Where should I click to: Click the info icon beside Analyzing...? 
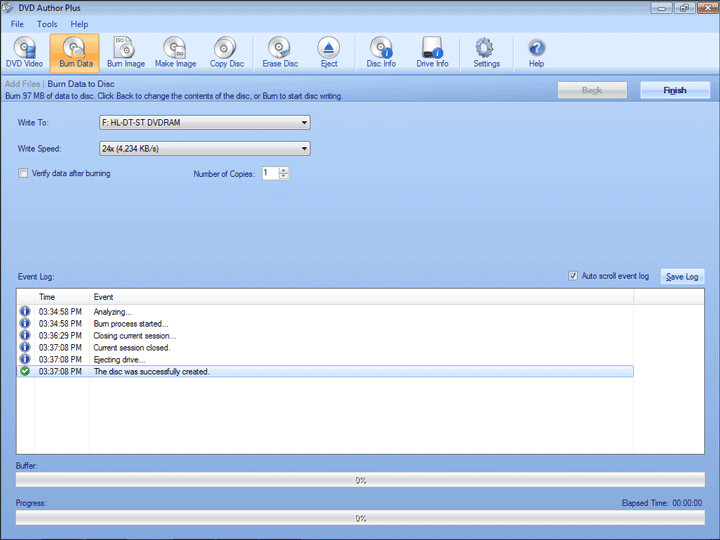[x=25, y=311]
